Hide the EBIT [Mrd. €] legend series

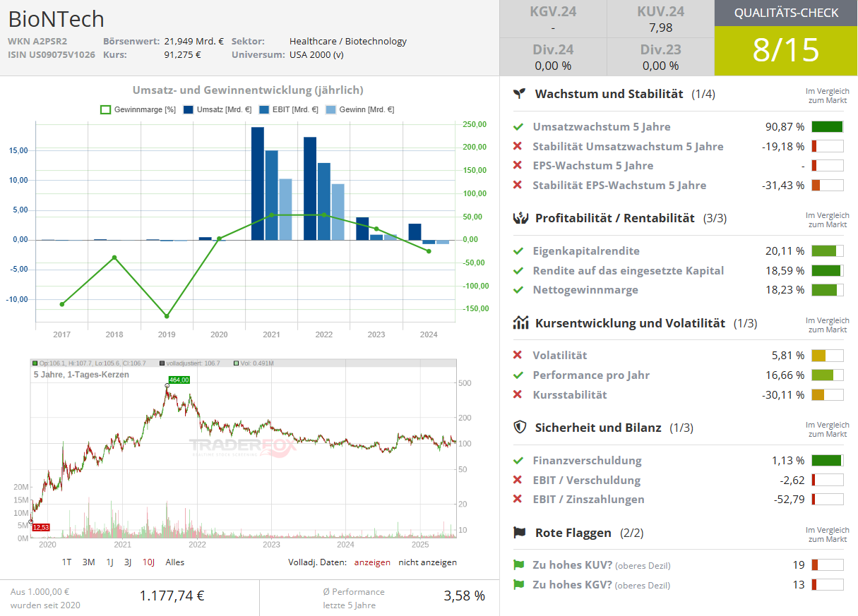pos(288,109)
